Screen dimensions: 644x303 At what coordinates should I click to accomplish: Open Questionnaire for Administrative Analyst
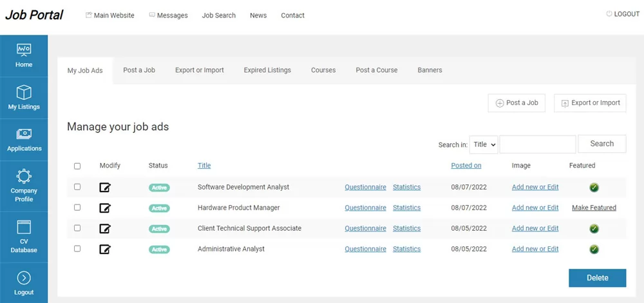366,249
